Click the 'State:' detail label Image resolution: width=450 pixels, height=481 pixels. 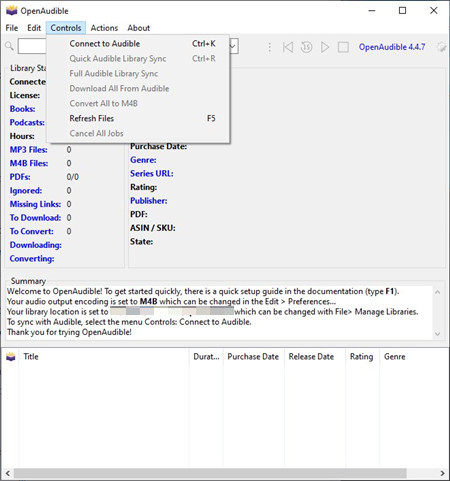click(141, 242)
